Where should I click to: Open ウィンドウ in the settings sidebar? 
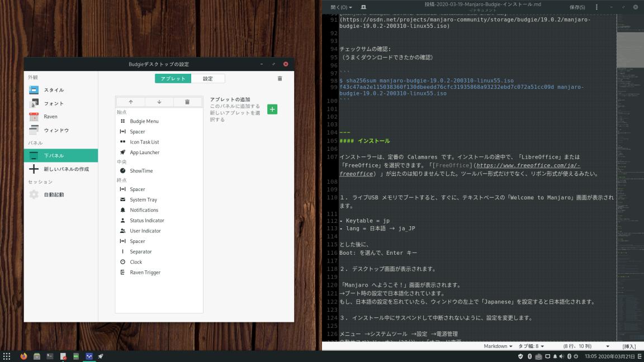pos(61,130)
